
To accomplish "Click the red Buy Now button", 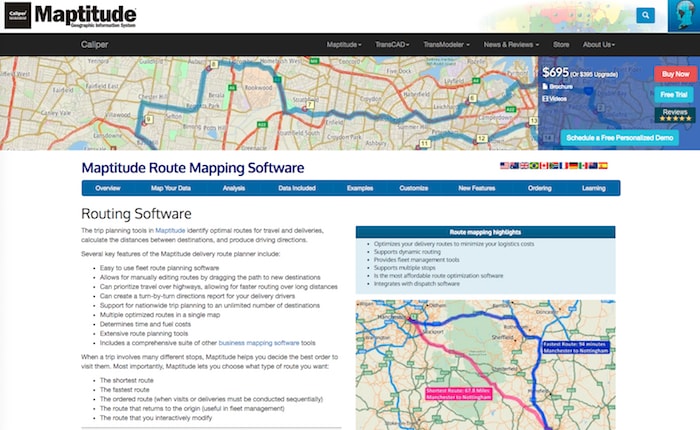I will tap(675, 74).
